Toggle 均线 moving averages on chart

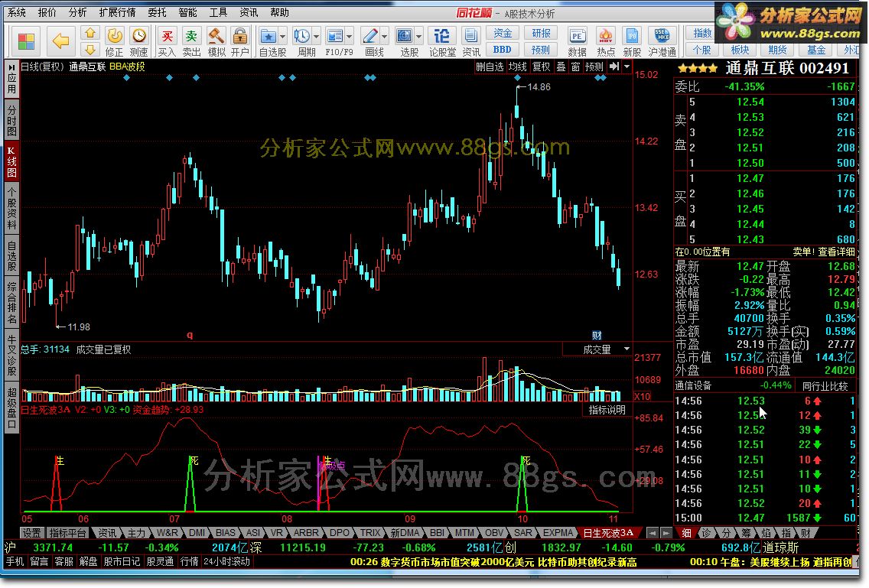coord(518,67)
